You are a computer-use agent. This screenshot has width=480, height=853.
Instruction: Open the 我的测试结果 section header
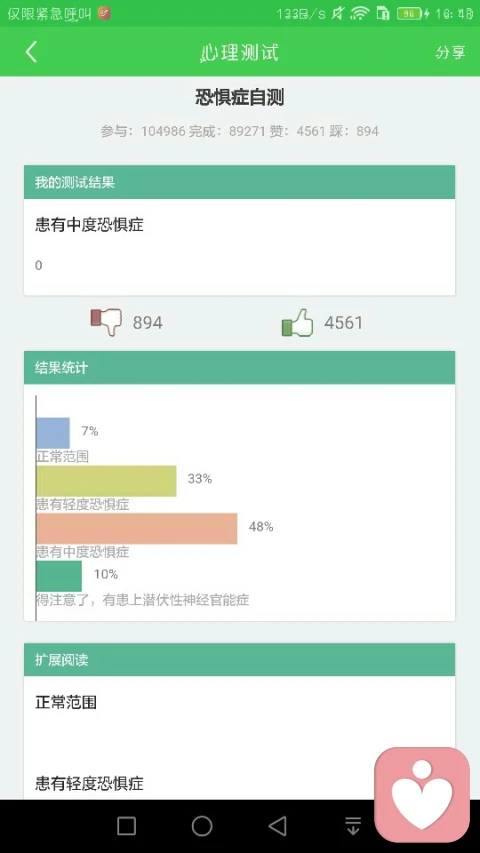click(x=239, y=182)
